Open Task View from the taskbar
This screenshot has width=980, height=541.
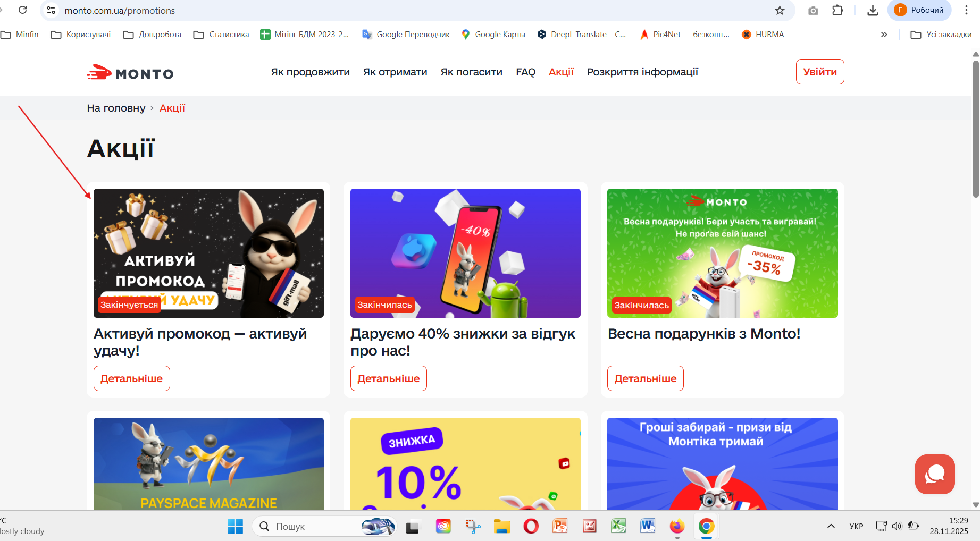(413, 526)
